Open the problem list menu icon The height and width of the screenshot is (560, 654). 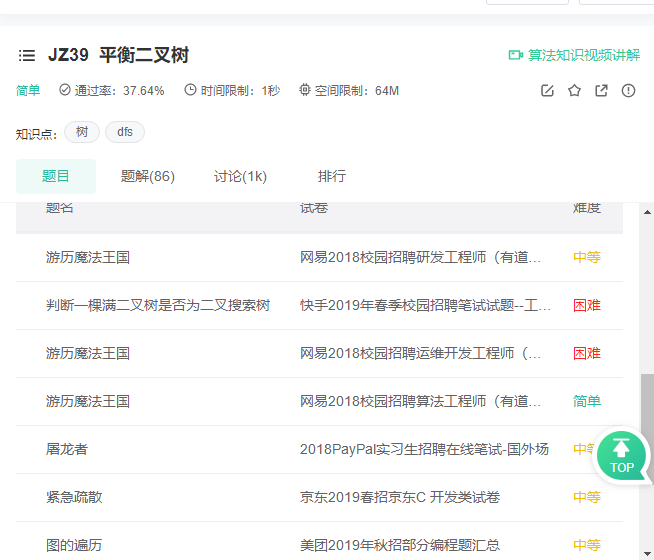pyautogui.click(x=27, y=55)
